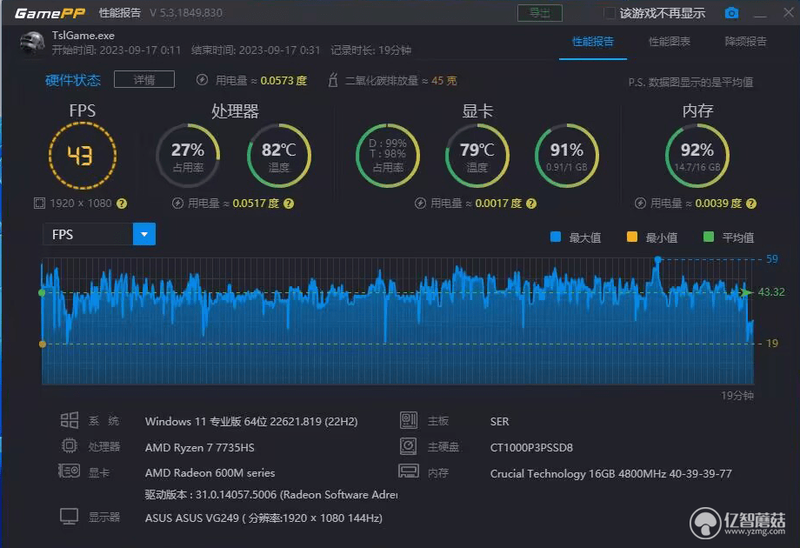Click the CPU 82℃ temperature gauge
This screenshot has height=548, width=800.
(279, 156)
